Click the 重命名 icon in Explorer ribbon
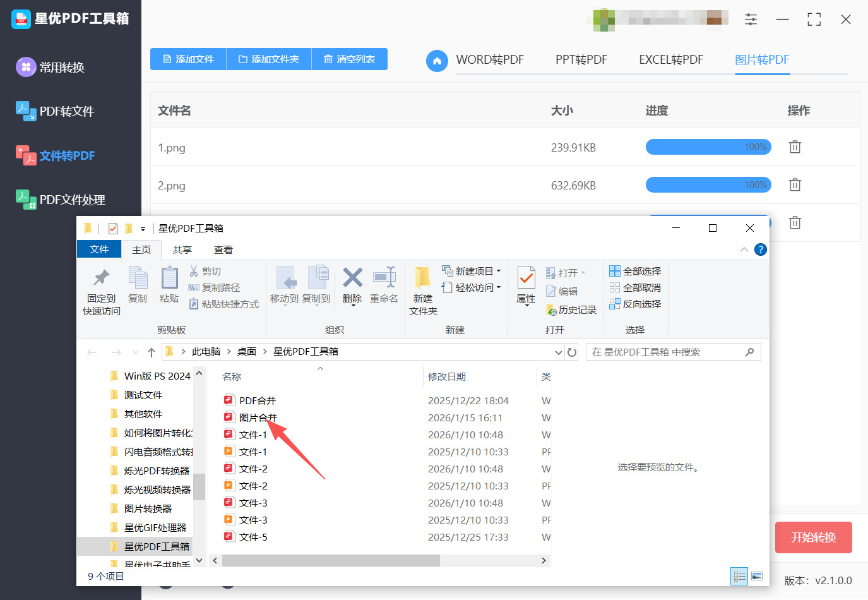 384,277
